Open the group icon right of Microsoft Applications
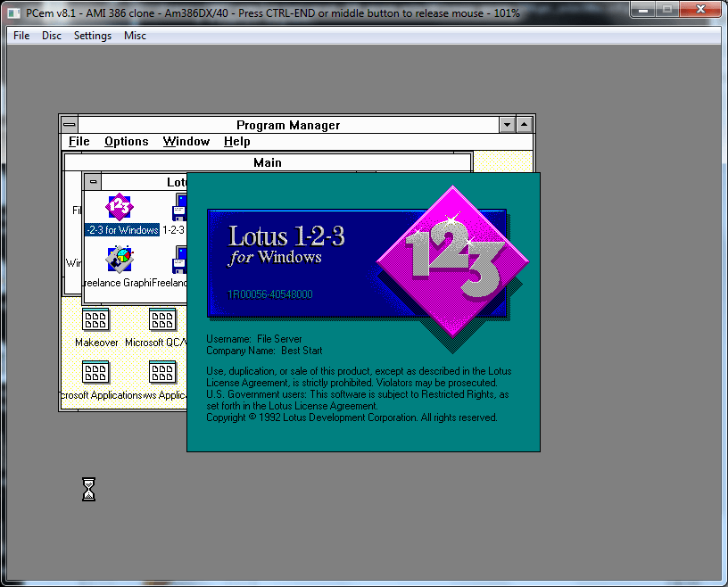728x587 pixels. click(162, 372)
